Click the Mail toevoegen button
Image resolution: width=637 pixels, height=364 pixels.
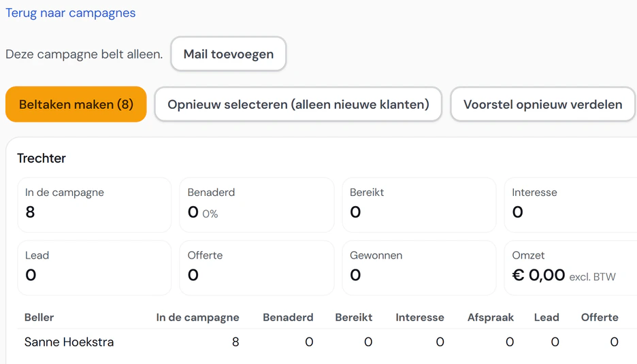click(228, 54)
